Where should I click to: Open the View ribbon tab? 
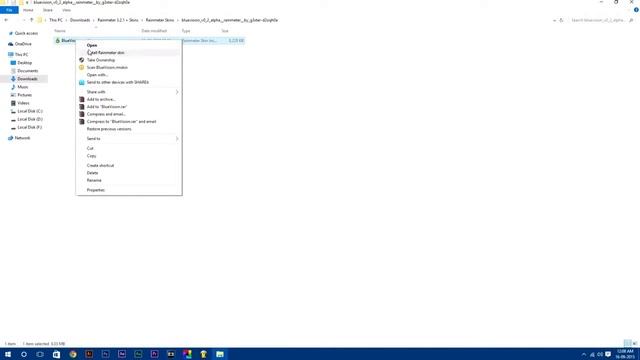67,10
